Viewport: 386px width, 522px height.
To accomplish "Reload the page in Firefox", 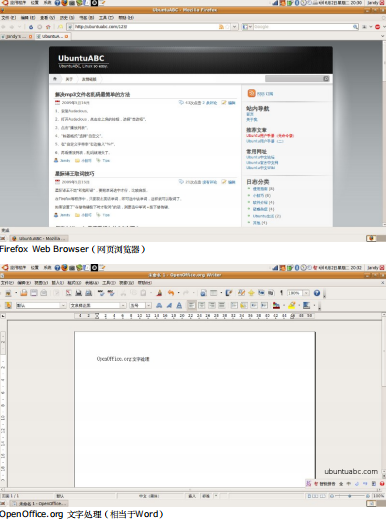I will coord(31,27).
